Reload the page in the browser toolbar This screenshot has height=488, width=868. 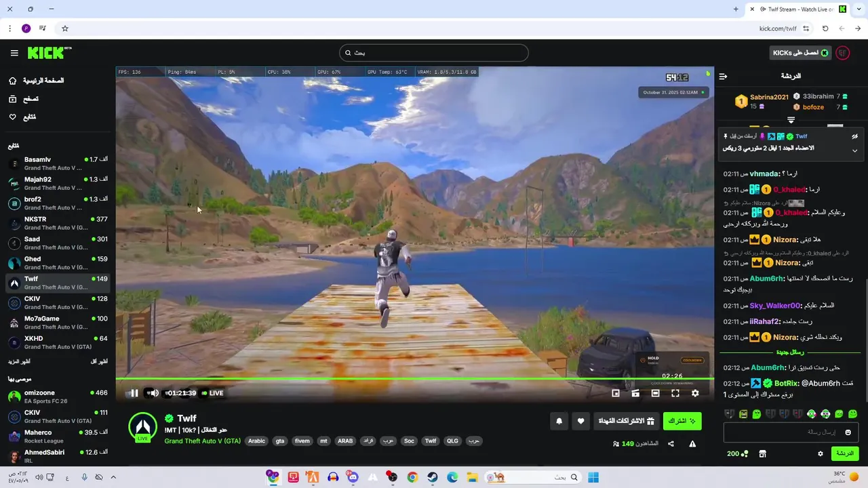point(825,28)
